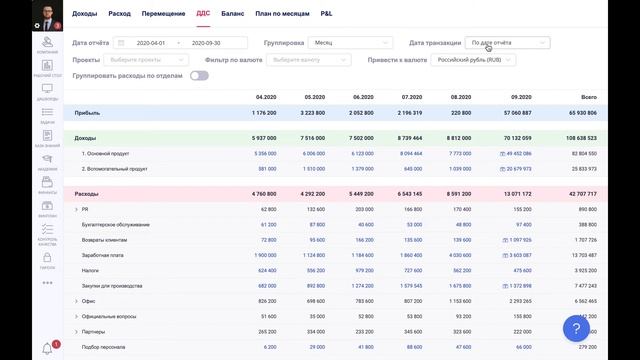
Task: Open the detail icon beside 1 097 926
Action: coord(505,240)
